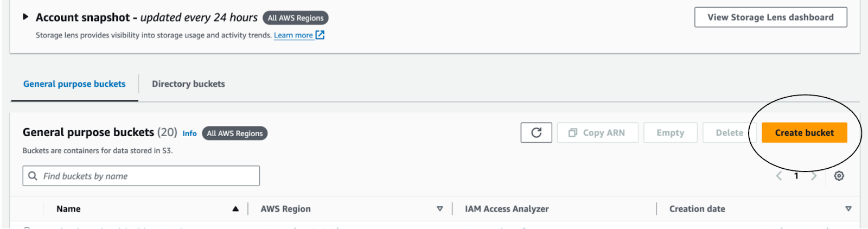Go to next page arrow
Screen dimensions: 868x229
coord(814,176)
